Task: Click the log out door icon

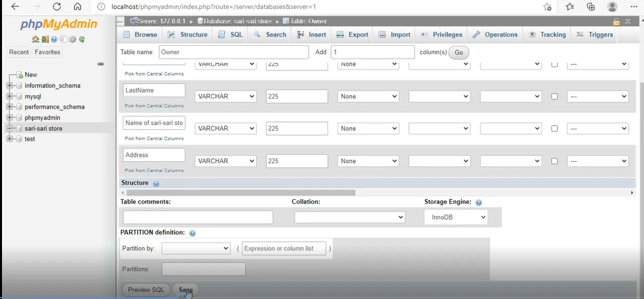Action: (x=45, y=39)
